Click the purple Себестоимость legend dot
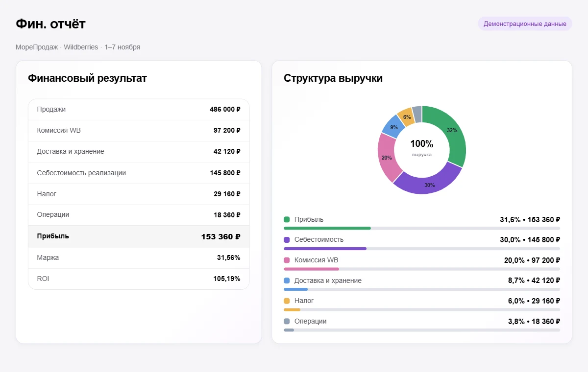 click(287, 240)
